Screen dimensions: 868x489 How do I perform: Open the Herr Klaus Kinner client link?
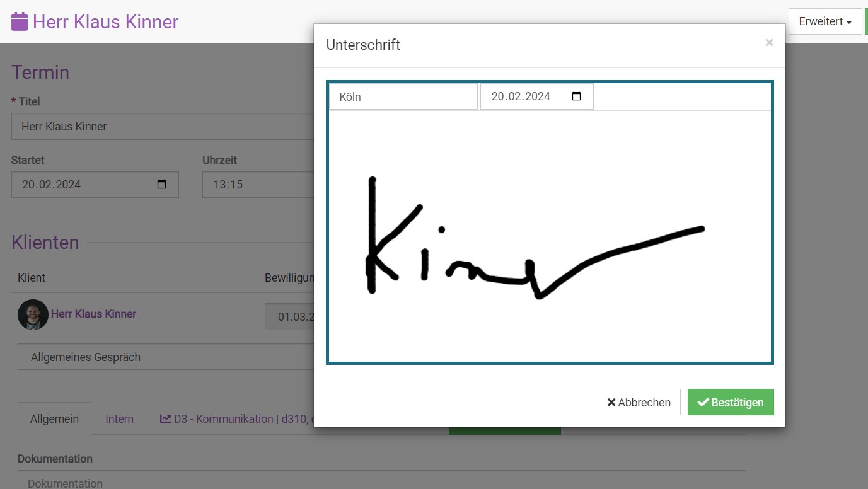(x=93, y=314)
